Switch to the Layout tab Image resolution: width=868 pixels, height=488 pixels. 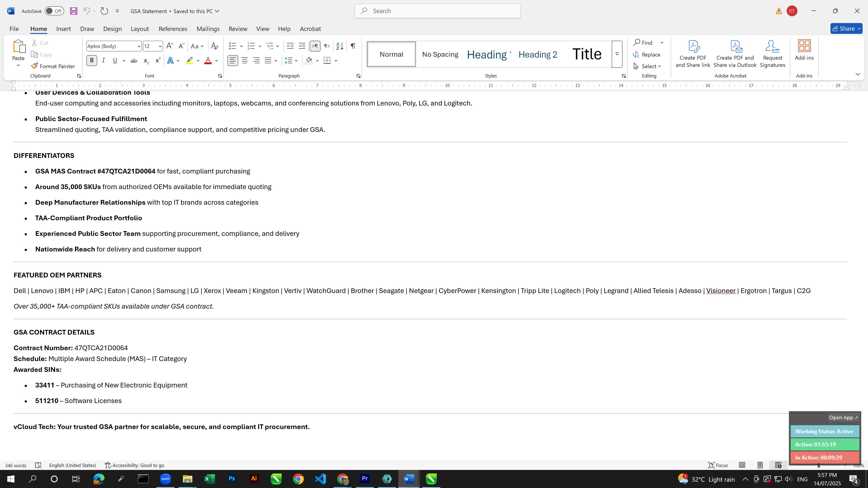tap(140, 29)
